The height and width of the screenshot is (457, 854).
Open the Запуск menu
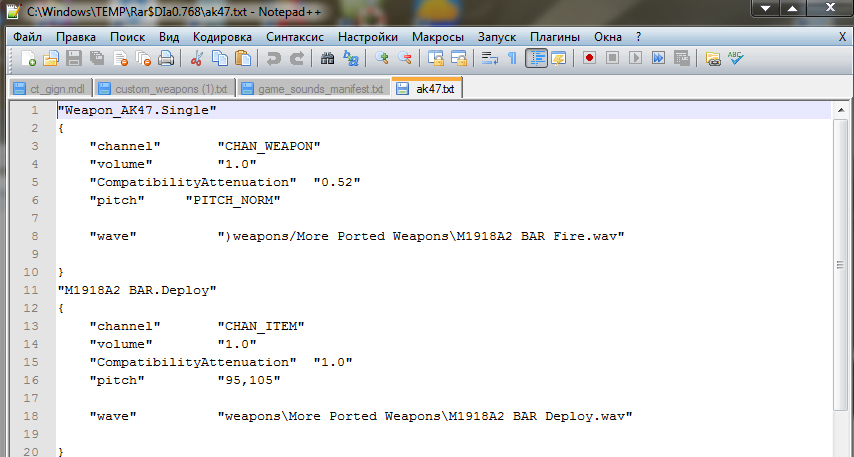(x=497, y=37)
